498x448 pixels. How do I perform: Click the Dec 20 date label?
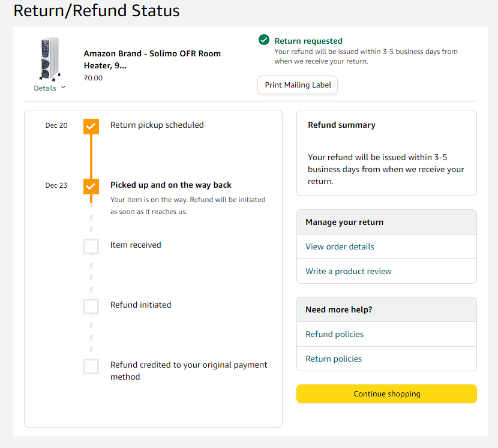(x=56, y=125)
